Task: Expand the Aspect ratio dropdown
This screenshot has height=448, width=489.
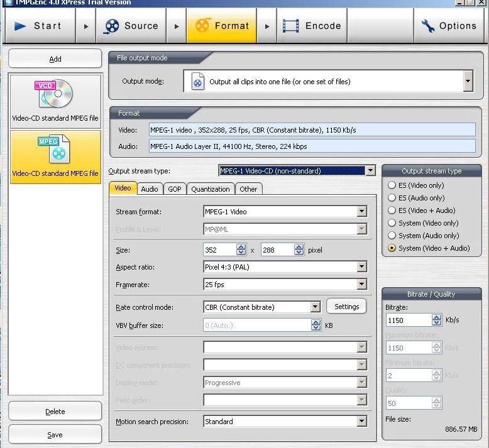Action: click(361, 266)
